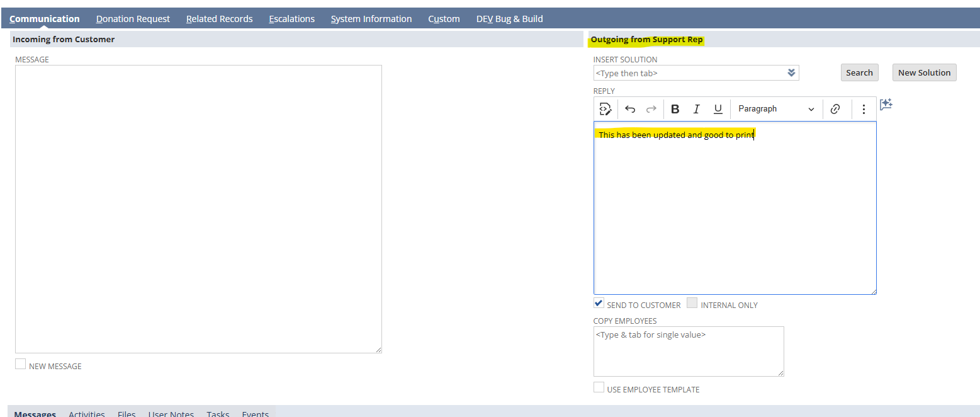The width and height of the screenshot is (980, 417).
Task: Open the Tasks subtab
Action: (218, 413)
